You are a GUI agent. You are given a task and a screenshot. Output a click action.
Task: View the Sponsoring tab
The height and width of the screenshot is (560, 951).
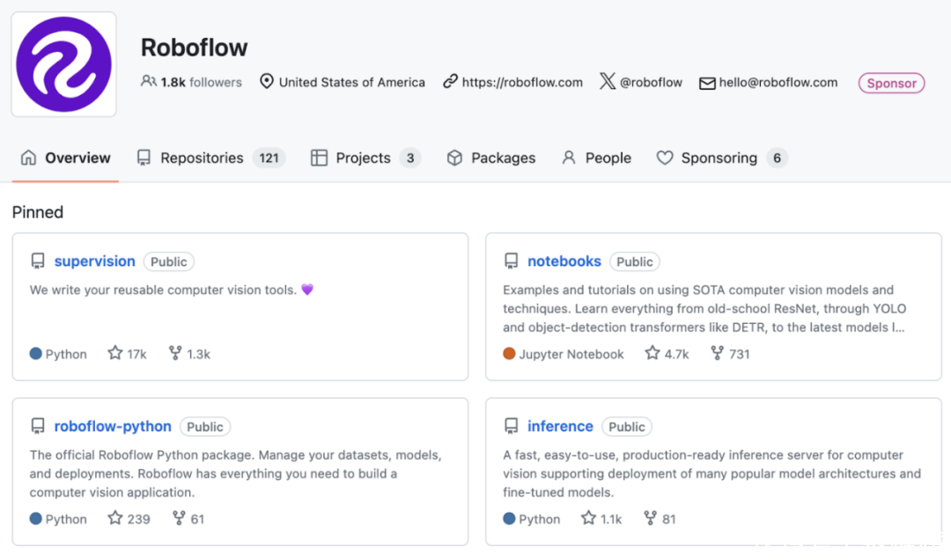(x=719, y=158)
